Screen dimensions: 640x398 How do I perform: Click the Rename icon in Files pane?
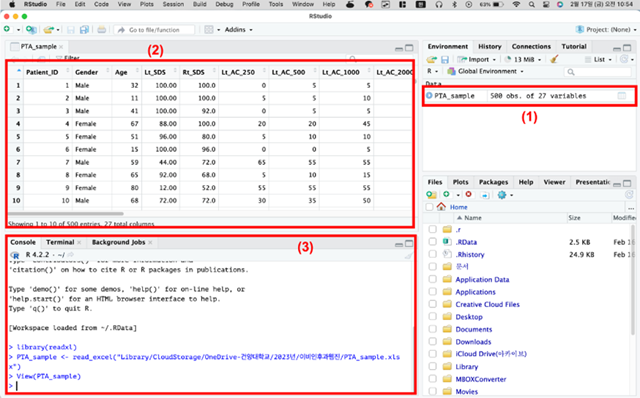point(484,195)
